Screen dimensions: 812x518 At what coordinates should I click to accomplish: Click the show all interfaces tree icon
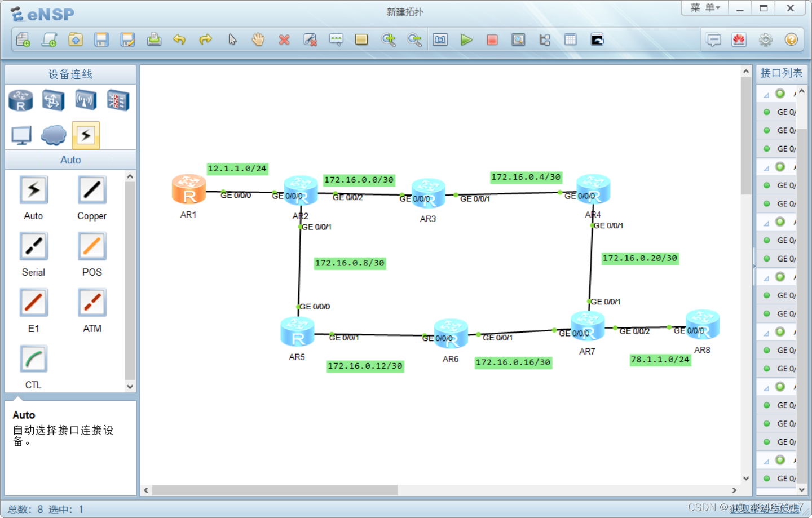545,39
